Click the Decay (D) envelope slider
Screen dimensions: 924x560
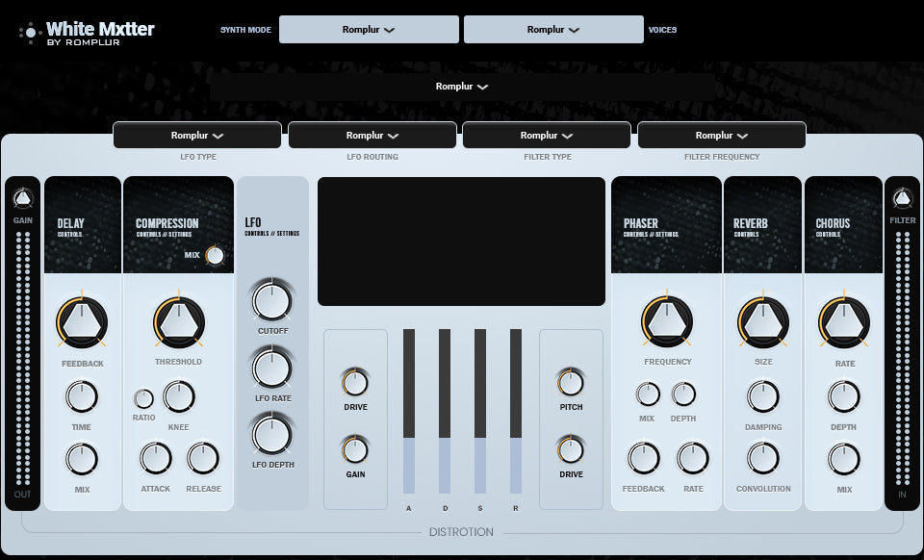pos(445,411)
